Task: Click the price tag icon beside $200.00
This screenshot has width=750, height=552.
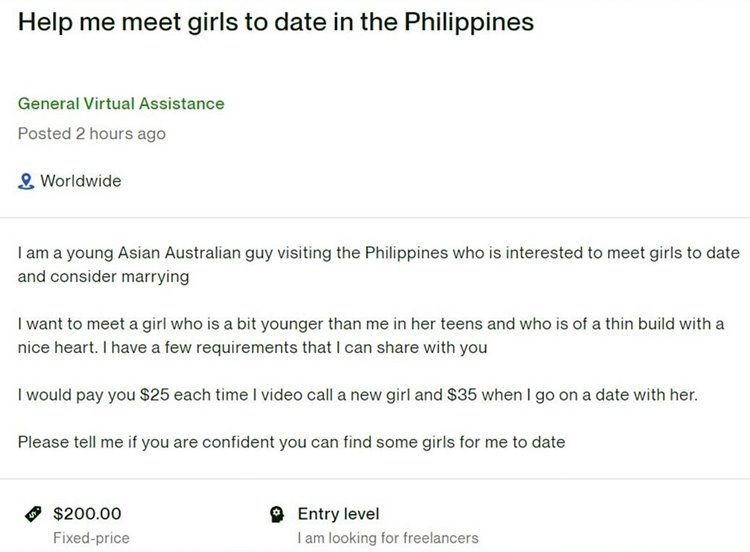Action: click(x=33, y=514)
